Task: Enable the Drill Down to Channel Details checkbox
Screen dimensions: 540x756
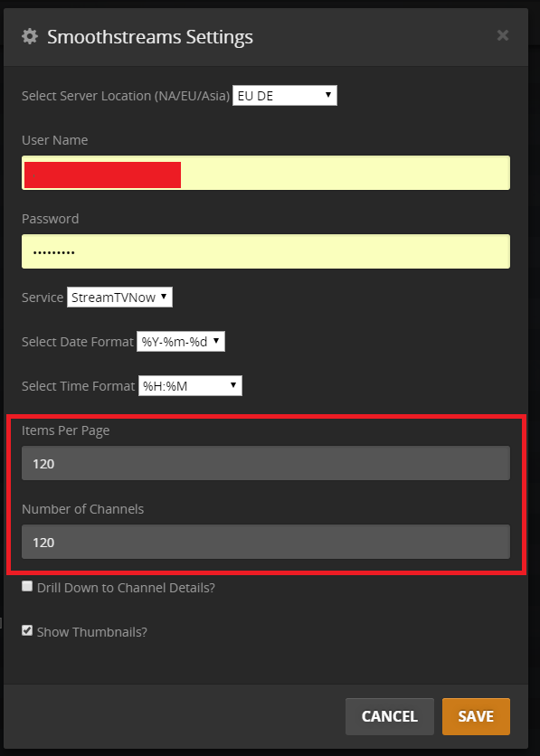Action: point(27,586)
